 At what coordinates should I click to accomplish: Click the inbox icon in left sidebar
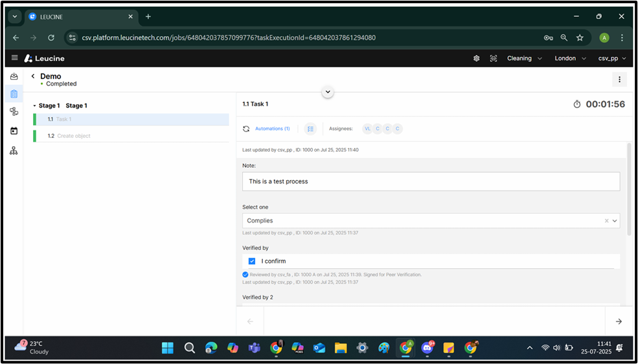(x=14, y=76)
